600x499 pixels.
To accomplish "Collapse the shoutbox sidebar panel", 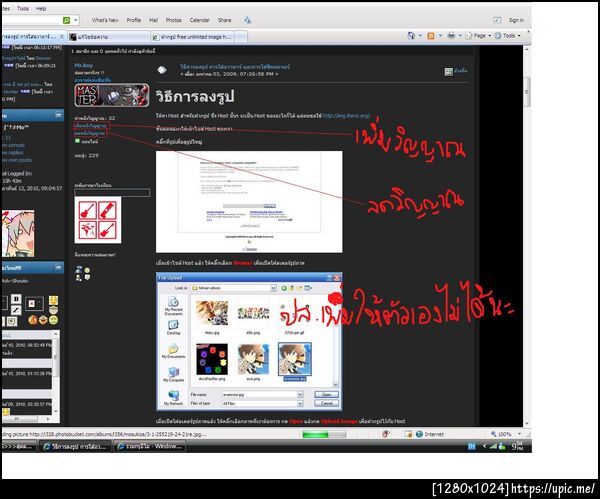I will click(59, 267).
